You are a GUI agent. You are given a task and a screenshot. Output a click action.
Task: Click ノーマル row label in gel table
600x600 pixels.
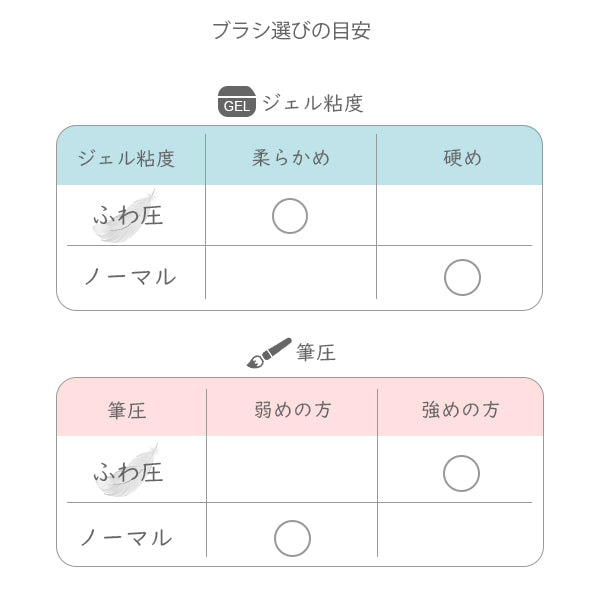127,277
